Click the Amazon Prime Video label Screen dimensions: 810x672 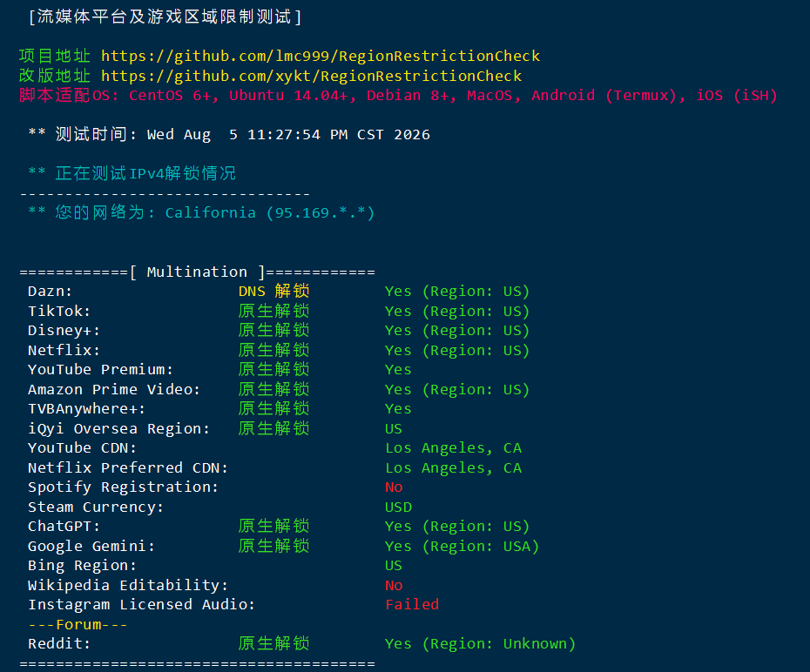113,390
